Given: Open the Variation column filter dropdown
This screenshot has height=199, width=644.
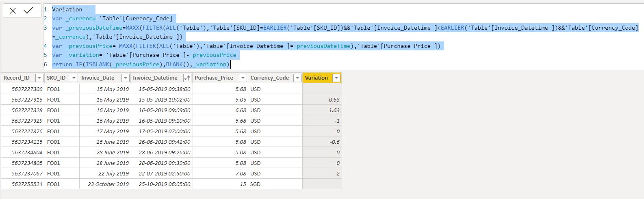Looking at the screenshot, I should 336,78.
